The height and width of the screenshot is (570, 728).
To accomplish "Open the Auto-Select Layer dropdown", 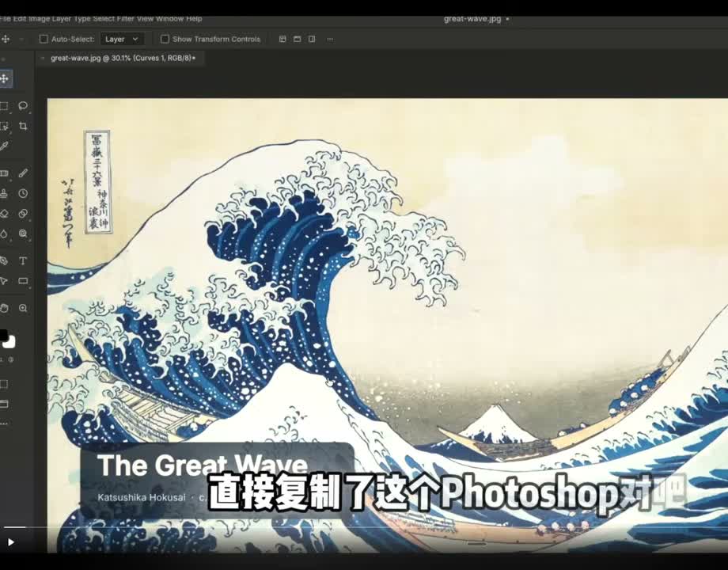I will [122, 39].
